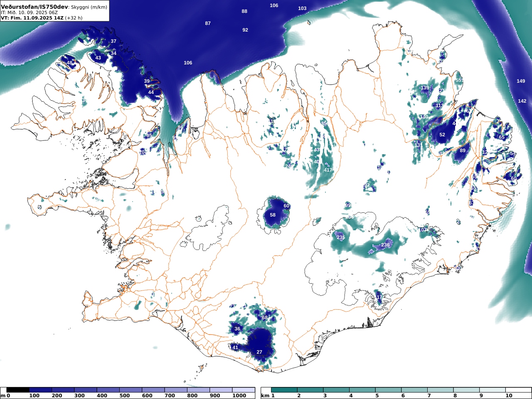
Task: Select the '92' visibility value
Action: point(245,30)
